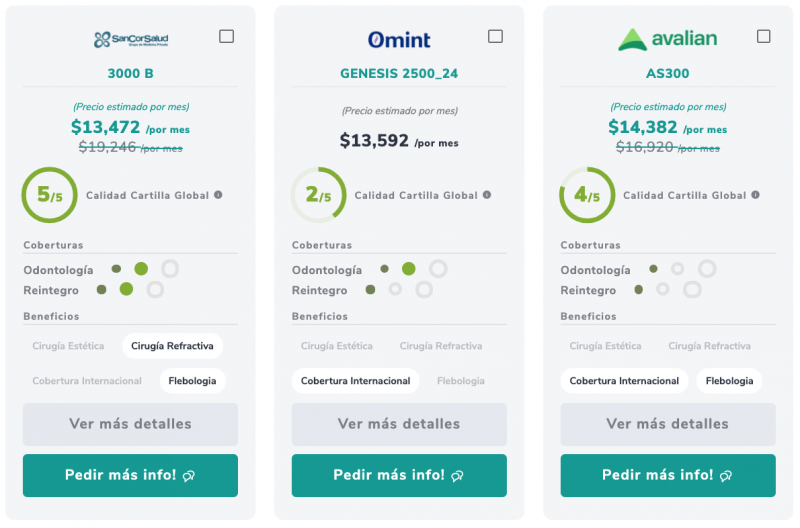Expand details for the 3000 B plan
Viewport: 800px width, 528px height.
point(130,424)
